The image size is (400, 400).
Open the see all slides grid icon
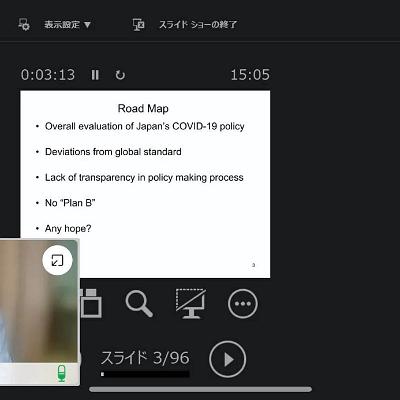coord(91,303)
